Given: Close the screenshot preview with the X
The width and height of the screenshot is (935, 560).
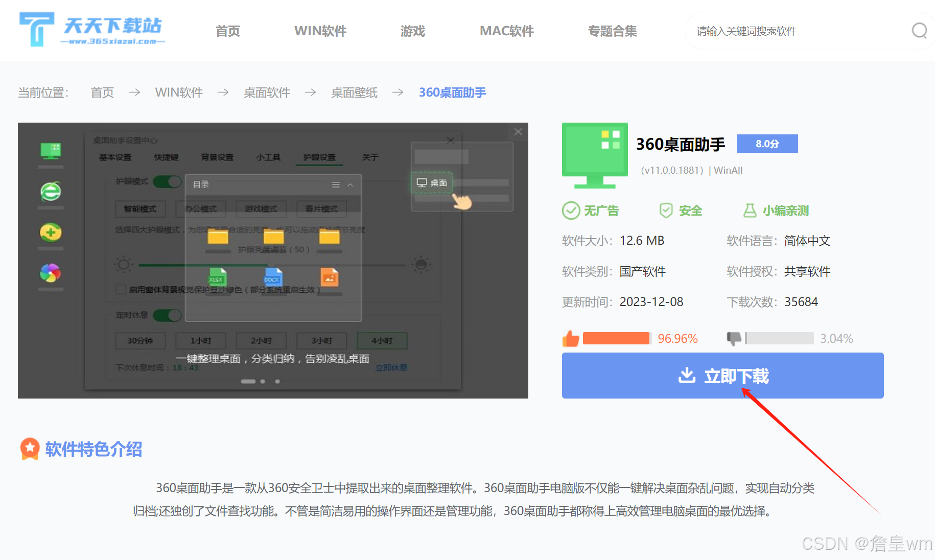Looking at the screenshot, I should pos(518,132).
